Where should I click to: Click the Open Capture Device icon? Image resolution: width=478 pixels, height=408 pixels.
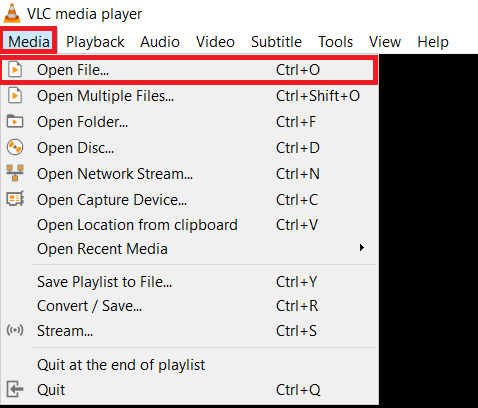point(15,199)
